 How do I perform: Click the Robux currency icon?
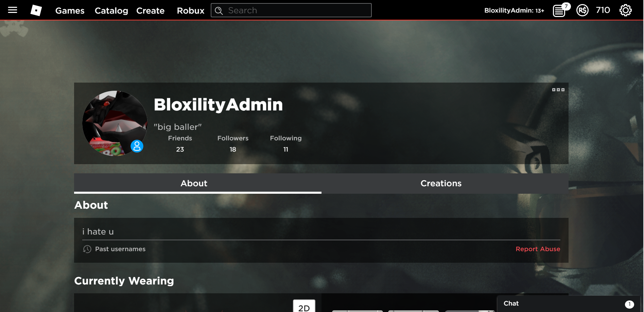click(x=582, y=10)
